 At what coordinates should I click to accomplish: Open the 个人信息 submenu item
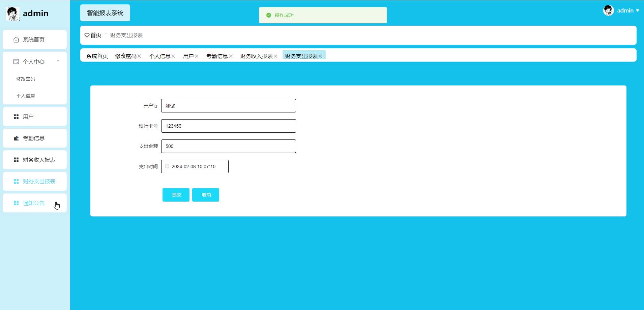(35, 96)
